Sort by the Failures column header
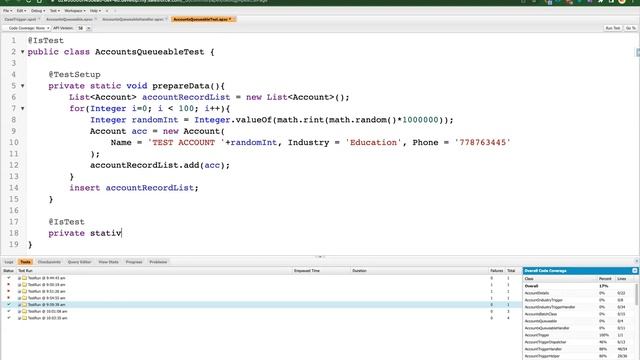The width and height of the screenshot is (640, 360). [497, 271]
